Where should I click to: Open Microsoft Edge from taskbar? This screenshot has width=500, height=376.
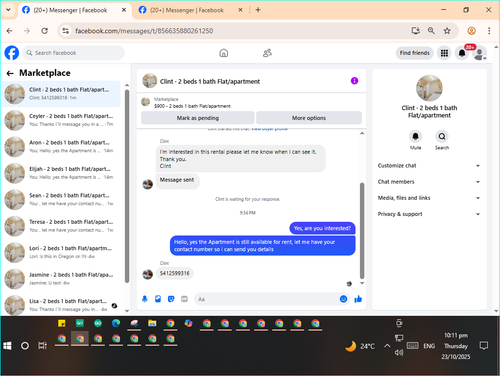pos(116,323)
